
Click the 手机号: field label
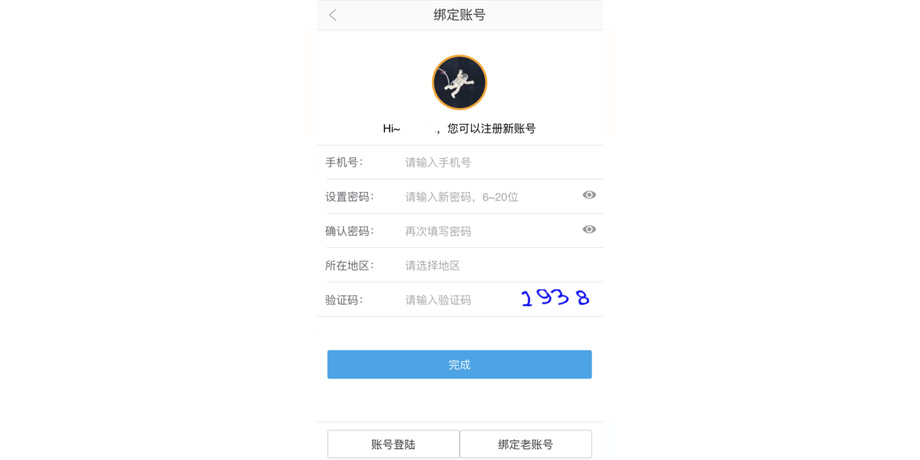point(344,163)
